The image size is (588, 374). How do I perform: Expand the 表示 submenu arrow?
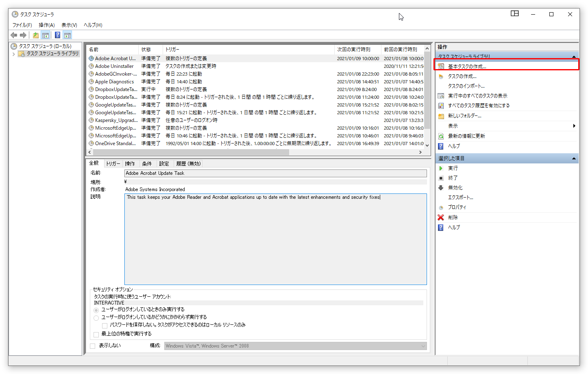(574, 126)
